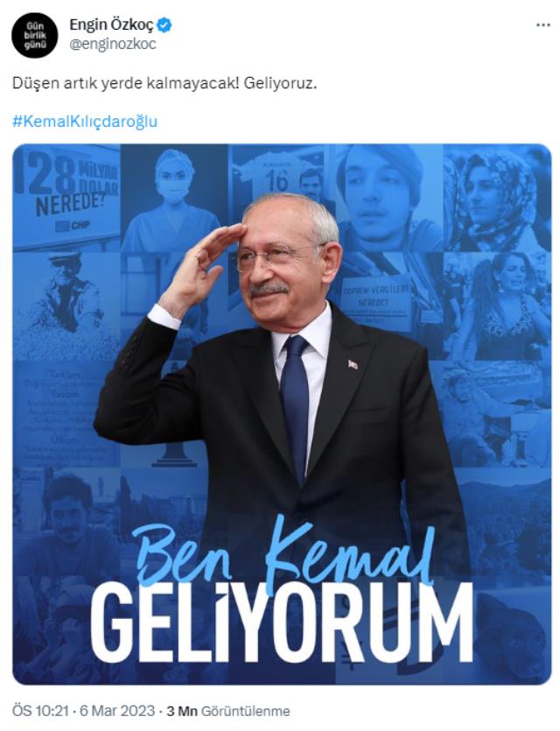Screen dimensions: 560x731
Task: Click the Gün birlik günü profile avatar
Action: point(34,35)
